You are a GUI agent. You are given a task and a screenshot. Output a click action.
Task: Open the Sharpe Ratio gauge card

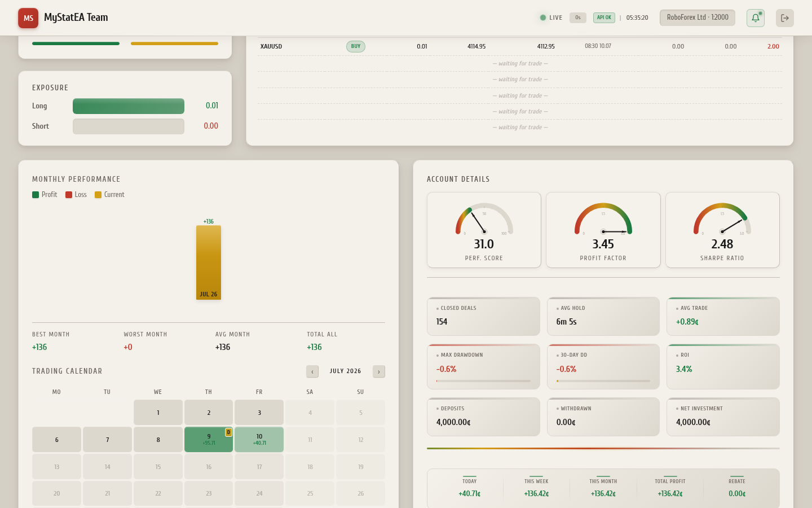point(722,230)
